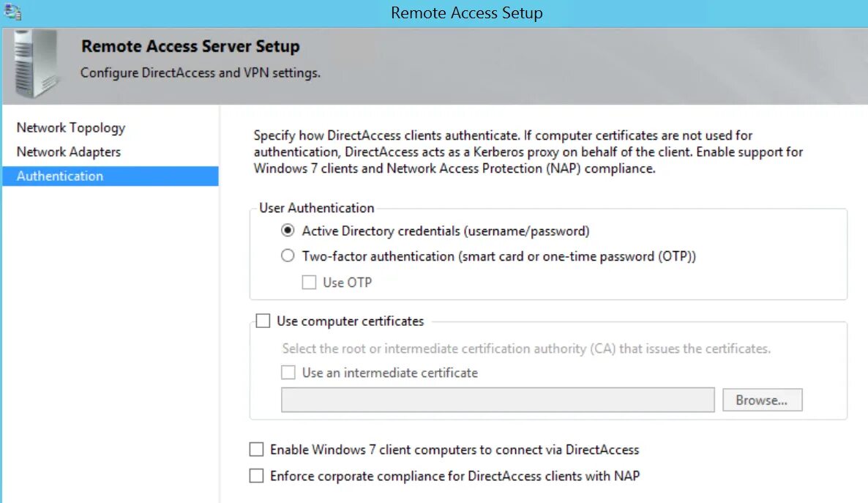Click the root or intermediate CA hint text
Screen dimensions: 868x503
526,349
